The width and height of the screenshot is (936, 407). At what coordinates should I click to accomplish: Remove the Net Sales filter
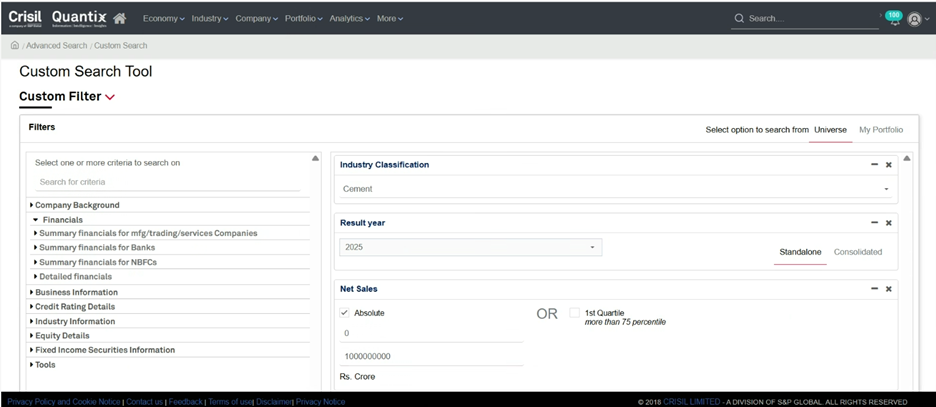(888, 289)
